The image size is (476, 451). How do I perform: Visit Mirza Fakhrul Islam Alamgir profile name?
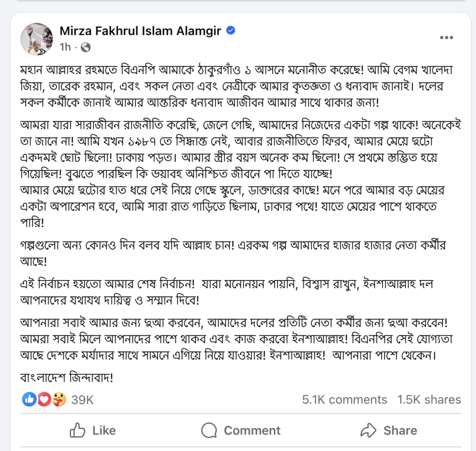pyautogui.click(x=140, y=31)
